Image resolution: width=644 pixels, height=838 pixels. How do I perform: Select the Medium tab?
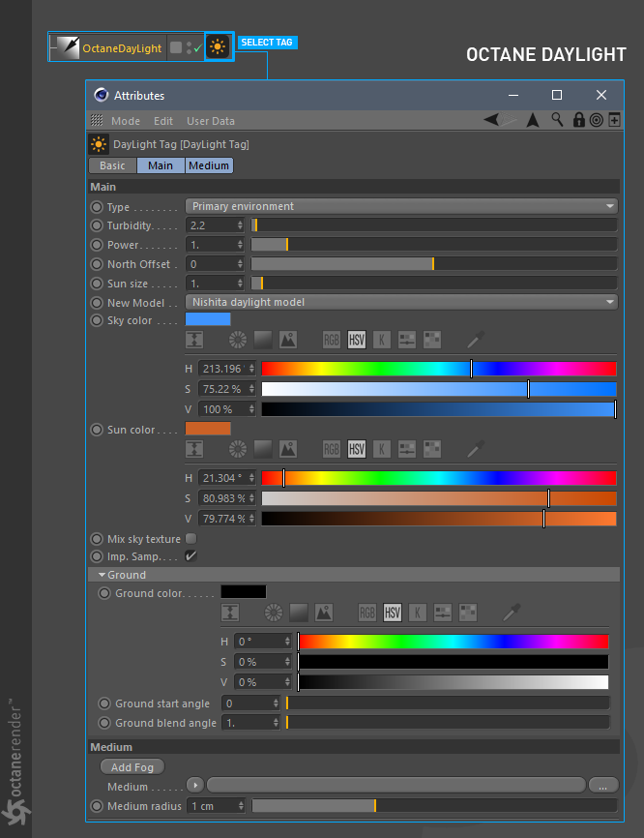tap(209, 165)
